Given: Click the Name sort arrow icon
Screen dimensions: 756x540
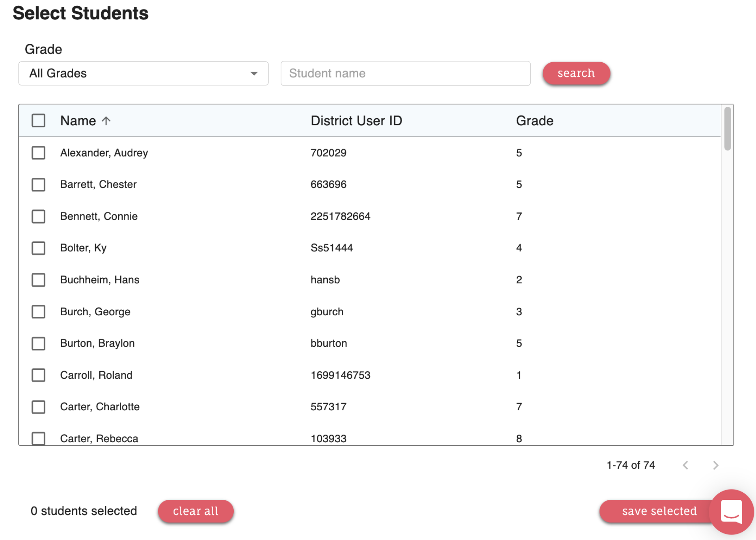Looking at the screenshot, I should click(106, 121).
